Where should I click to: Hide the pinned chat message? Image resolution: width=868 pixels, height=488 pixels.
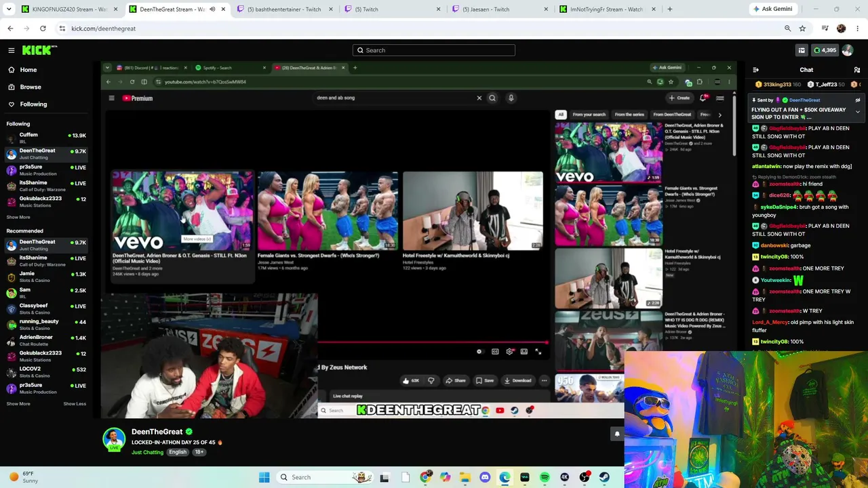point(857,100)
